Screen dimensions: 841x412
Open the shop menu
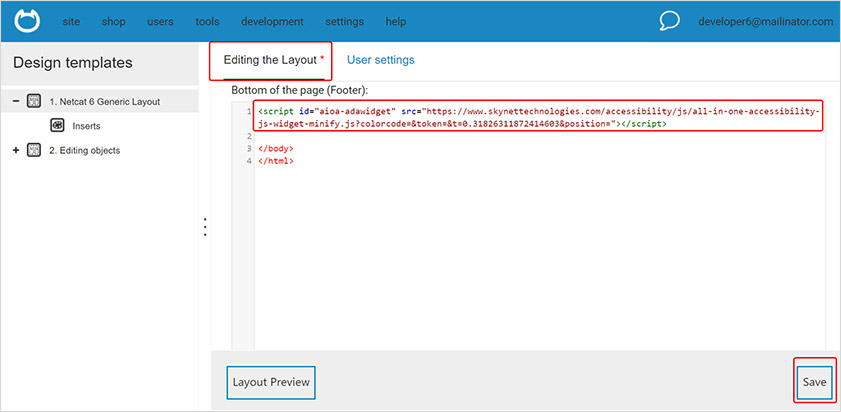click(x=113, y=21)
